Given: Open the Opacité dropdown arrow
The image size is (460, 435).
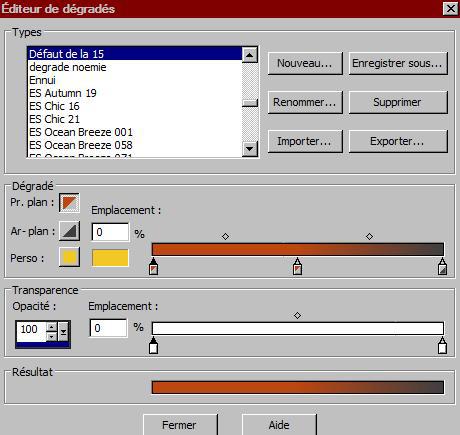Looking at the screenshot, I should [x=63, y=331].
